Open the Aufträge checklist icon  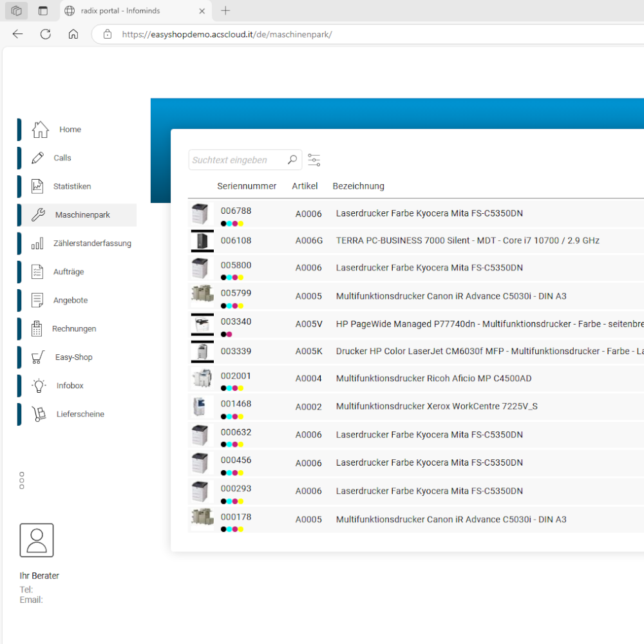pos(37,272)
